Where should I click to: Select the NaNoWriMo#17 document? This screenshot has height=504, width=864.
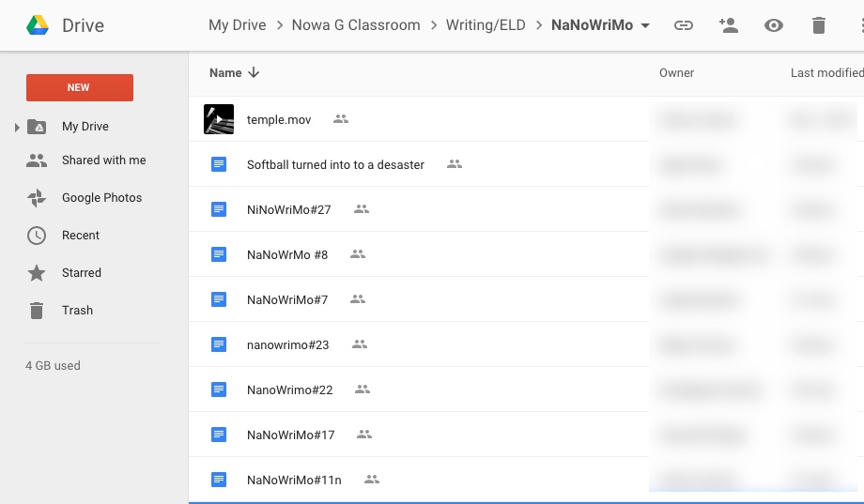(290, 435)
